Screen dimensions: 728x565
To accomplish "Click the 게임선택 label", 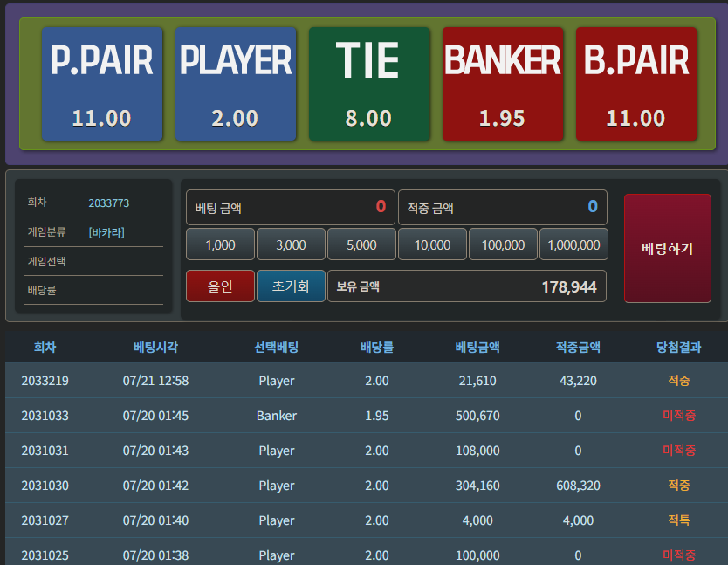I will point(46,262).
